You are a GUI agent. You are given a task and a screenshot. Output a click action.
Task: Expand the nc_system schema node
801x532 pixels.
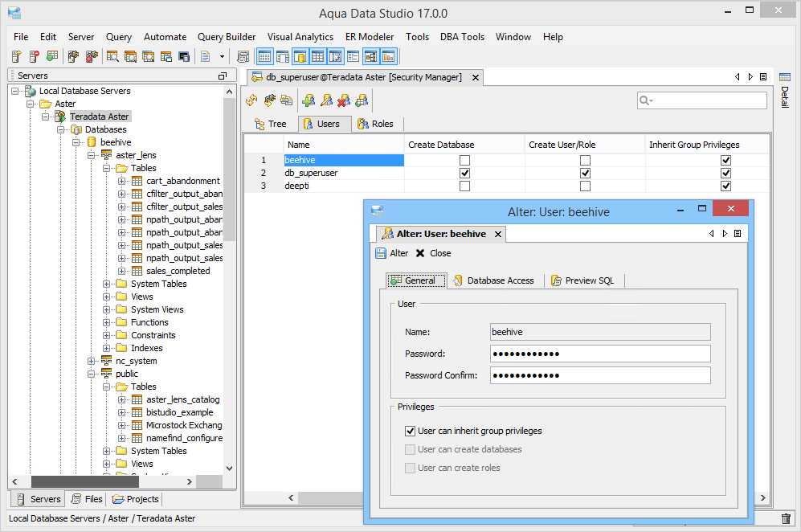coord(92,362)
